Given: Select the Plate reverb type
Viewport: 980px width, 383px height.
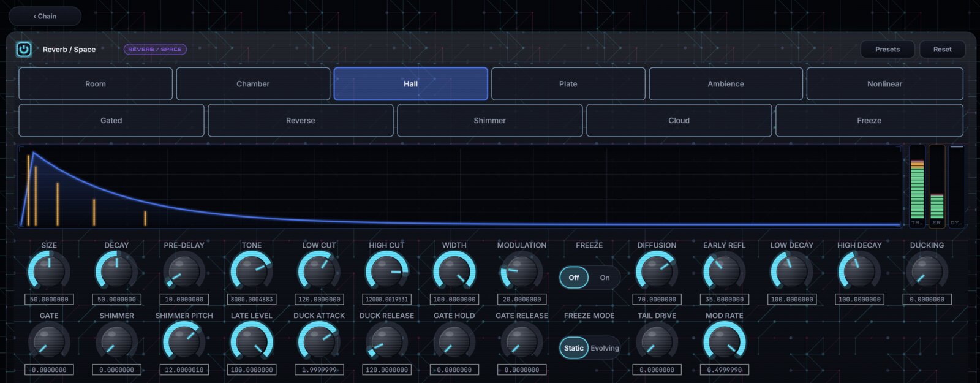Looking at the screenshot, I should (568, 84).
